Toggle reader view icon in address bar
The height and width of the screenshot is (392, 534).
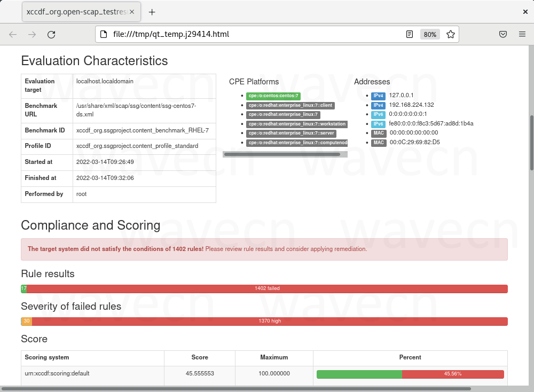410,34
